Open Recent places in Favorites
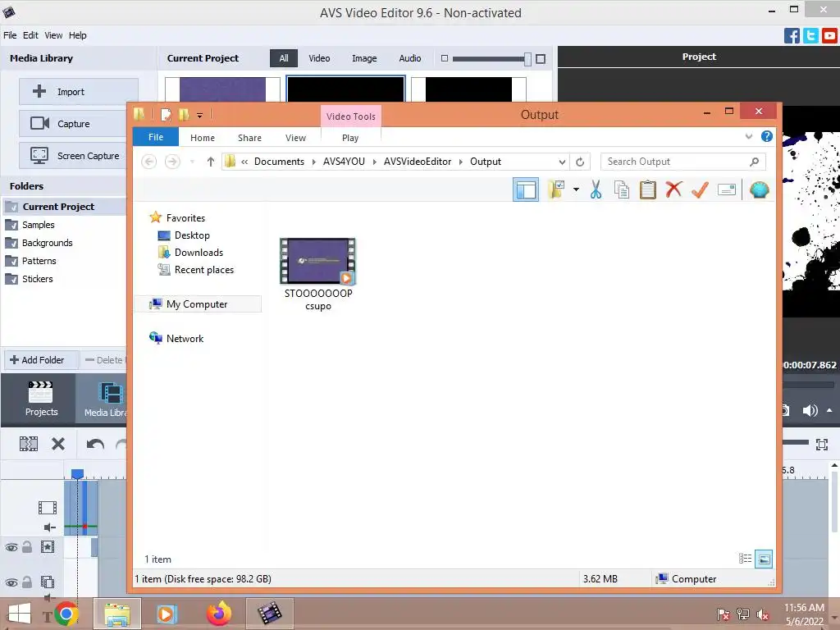 pos(203,269)
